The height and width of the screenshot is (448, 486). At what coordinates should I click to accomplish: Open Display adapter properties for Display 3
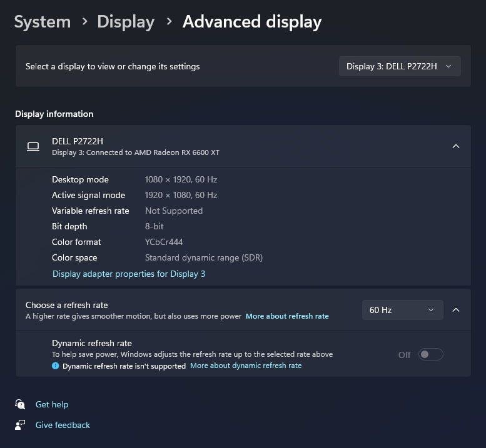[129, 274]
